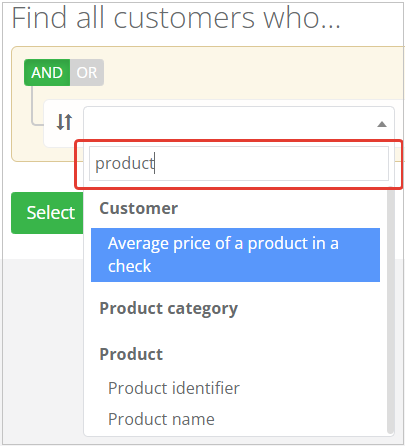Choose the Product name option
This screenshot has height=446, width=405.
pos(161,419)
